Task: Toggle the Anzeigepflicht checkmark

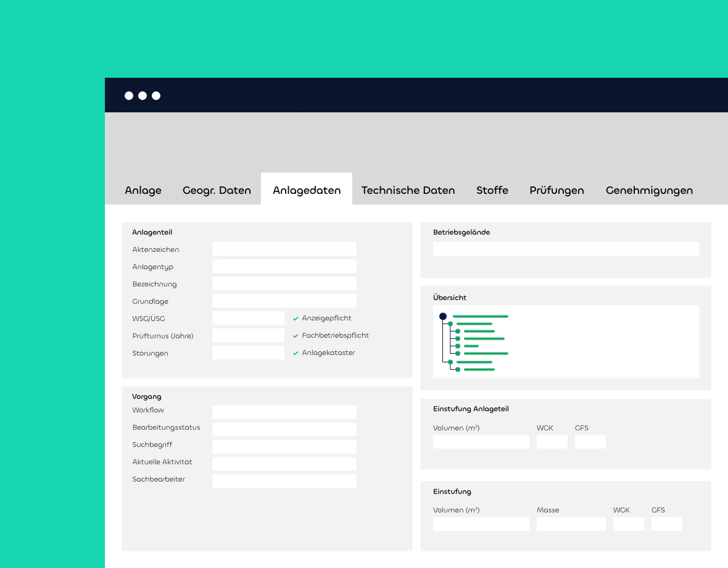Action: [x=296, y=319]
